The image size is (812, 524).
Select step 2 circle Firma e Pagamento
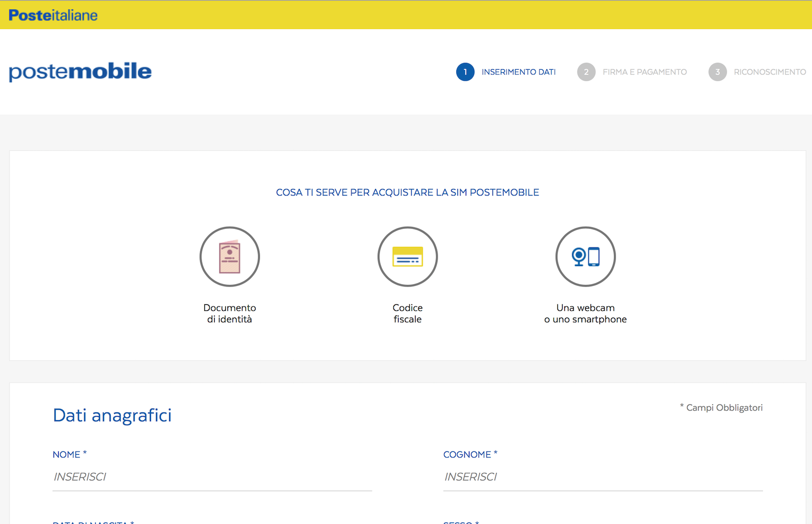586,72
